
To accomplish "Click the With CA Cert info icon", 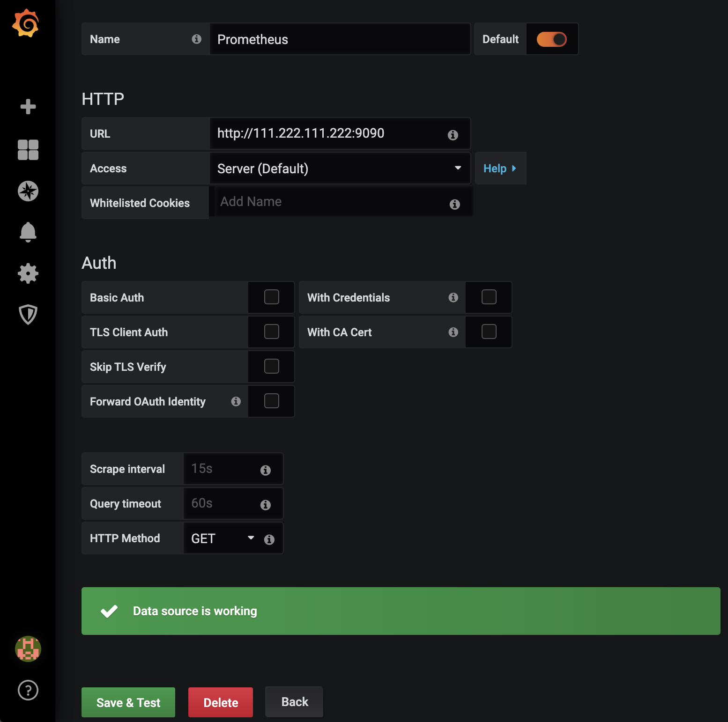I will tap(453, 332).
